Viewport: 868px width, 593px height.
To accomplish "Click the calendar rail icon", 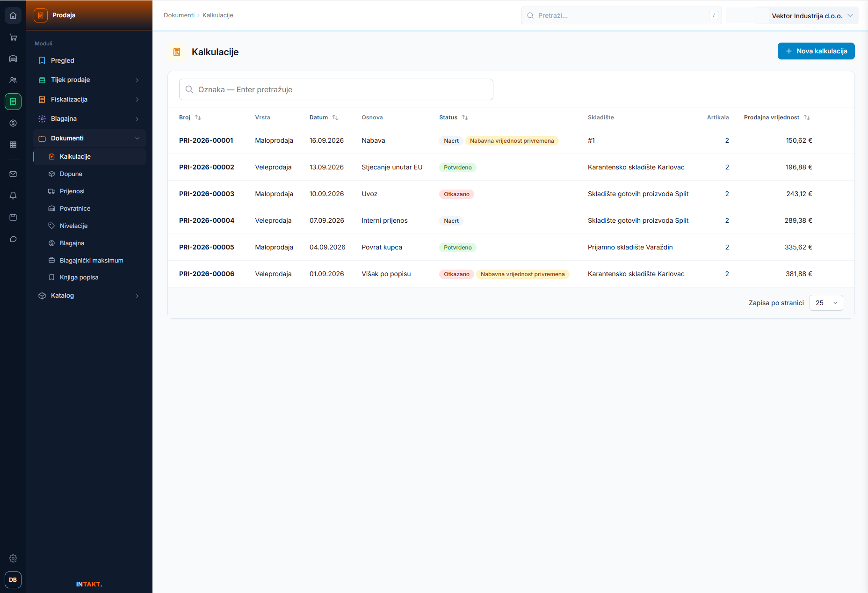I will pos(13,217).
